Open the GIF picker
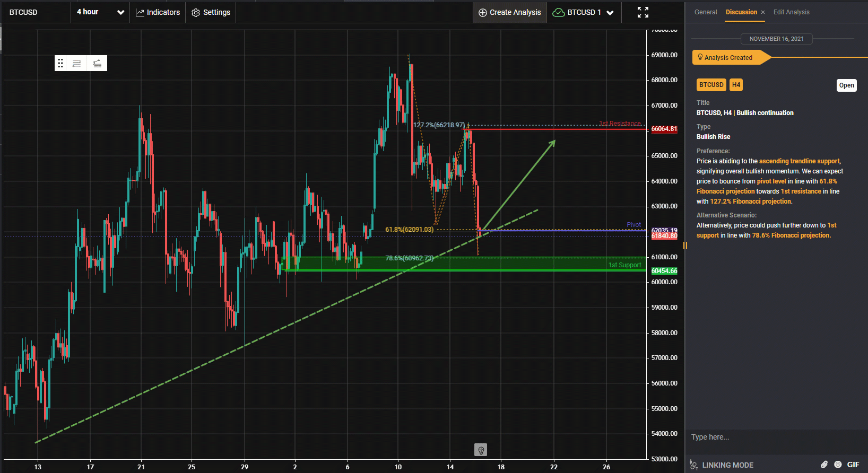 853,465
